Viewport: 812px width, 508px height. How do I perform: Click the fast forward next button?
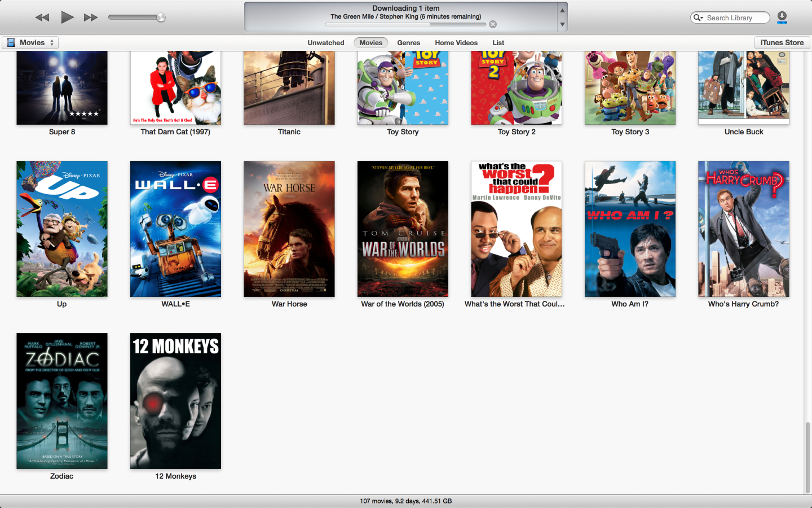point(91,17)
